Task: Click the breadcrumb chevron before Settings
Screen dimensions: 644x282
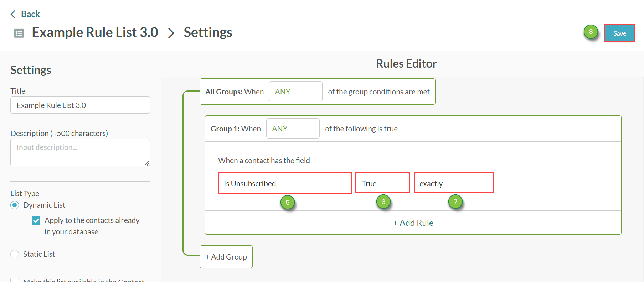Action: point(171,33)
